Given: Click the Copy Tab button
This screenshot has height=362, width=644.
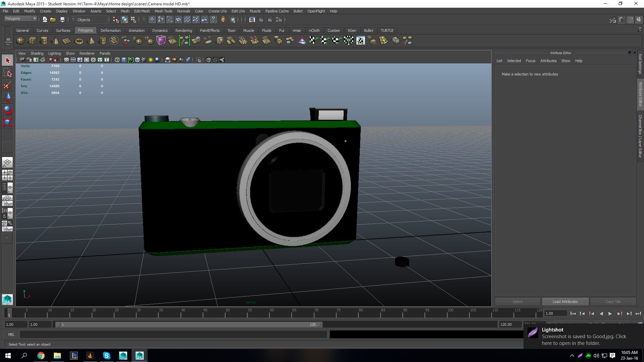Looking at the screenshot, I should [613, 302].
